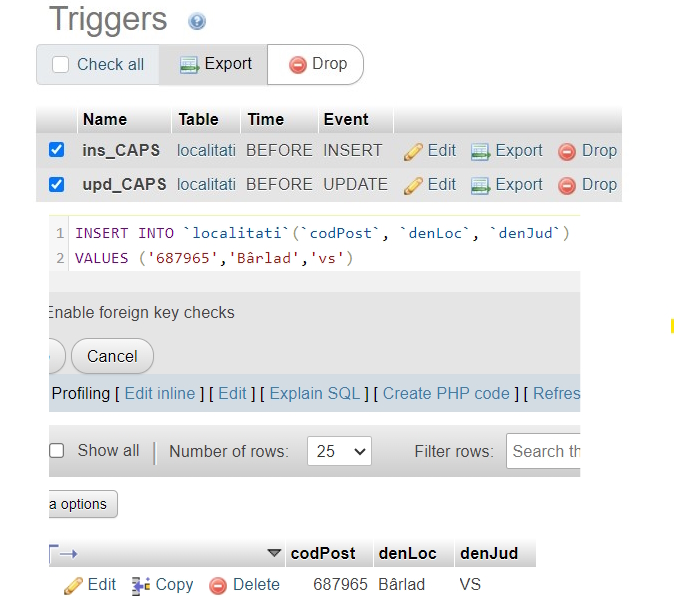The image size is (674, 600).
Task: Click Copy icon for row 687965
Action: coord(141,585)
